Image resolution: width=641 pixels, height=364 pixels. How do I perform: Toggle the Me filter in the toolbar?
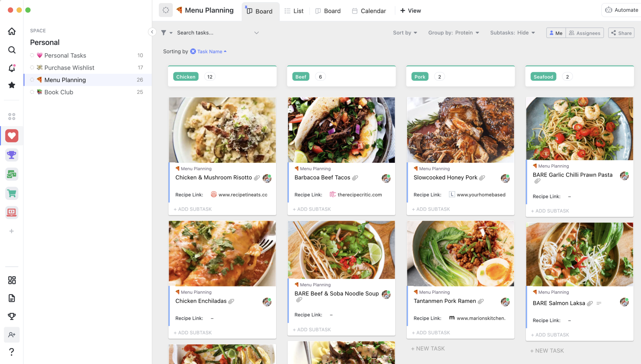(556, 33)
